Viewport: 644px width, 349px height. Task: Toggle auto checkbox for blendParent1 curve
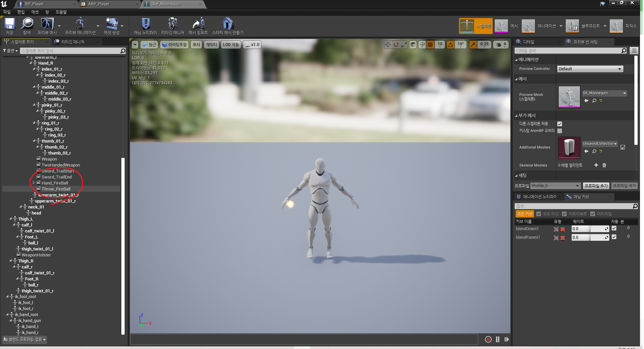pos(614,237)
